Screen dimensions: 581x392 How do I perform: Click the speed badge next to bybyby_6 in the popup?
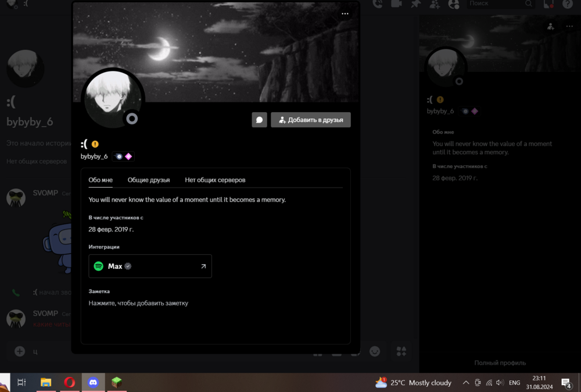(x=119, y=156)
